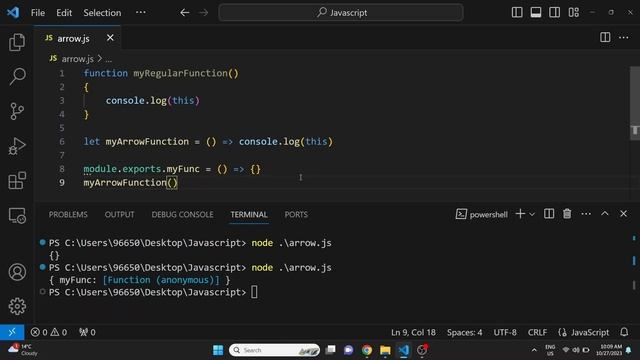Go forward with the right arrow
Image resolution: width=640 pixels, height=360 pixels.
tap(203, 13)
